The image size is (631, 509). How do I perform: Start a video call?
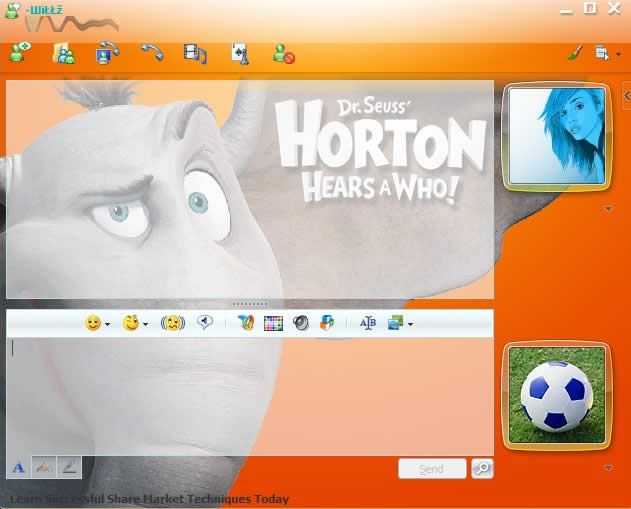pyautogui.click(x=107, y=53)
